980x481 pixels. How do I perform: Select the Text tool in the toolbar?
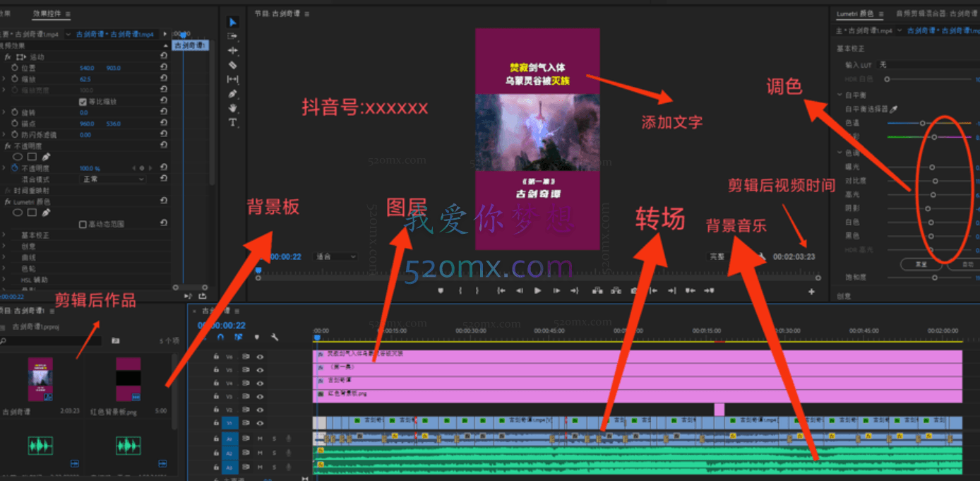coord(234,122)
